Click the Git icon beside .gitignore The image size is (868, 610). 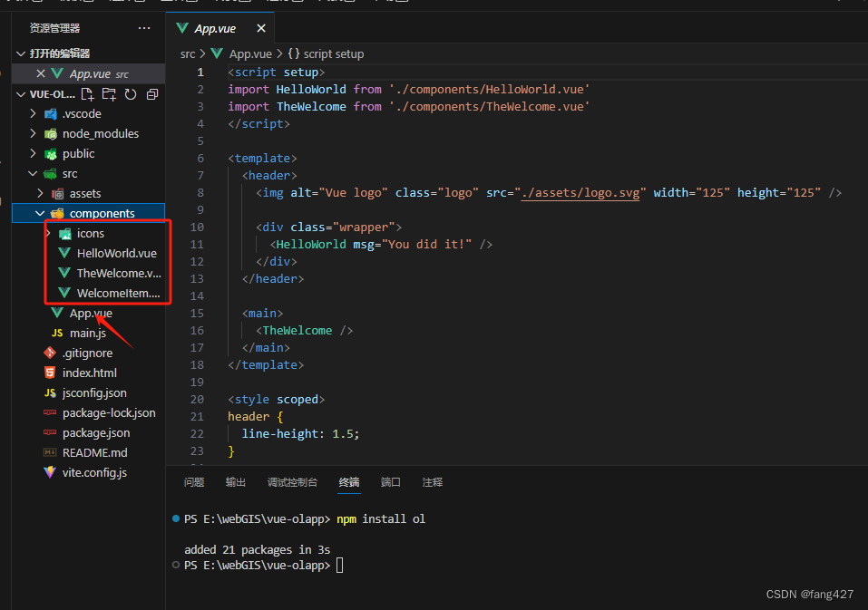click(x=51, y=353)
